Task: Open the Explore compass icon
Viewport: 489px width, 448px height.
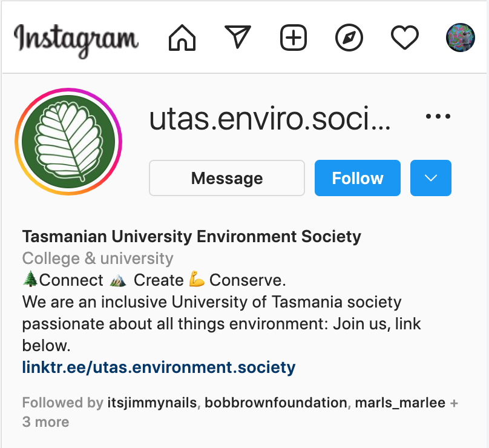Action: (x=349, y=39)
